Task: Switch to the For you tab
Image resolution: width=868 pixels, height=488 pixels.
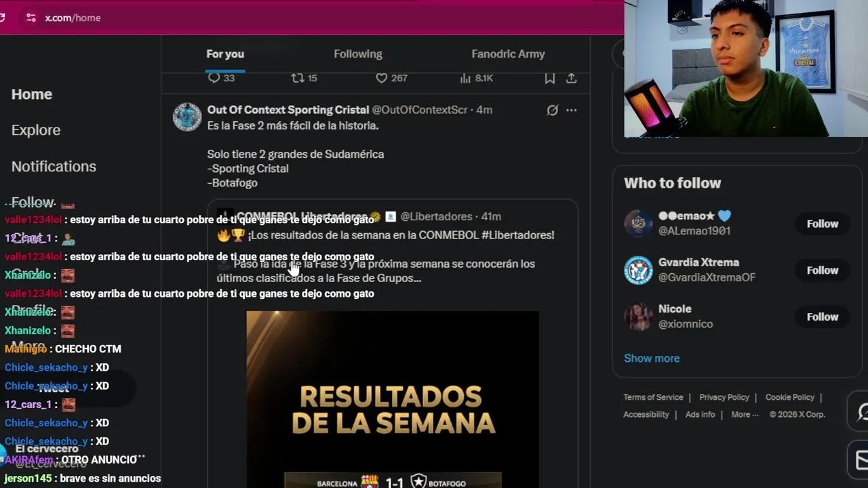Action: pos(225,54)
